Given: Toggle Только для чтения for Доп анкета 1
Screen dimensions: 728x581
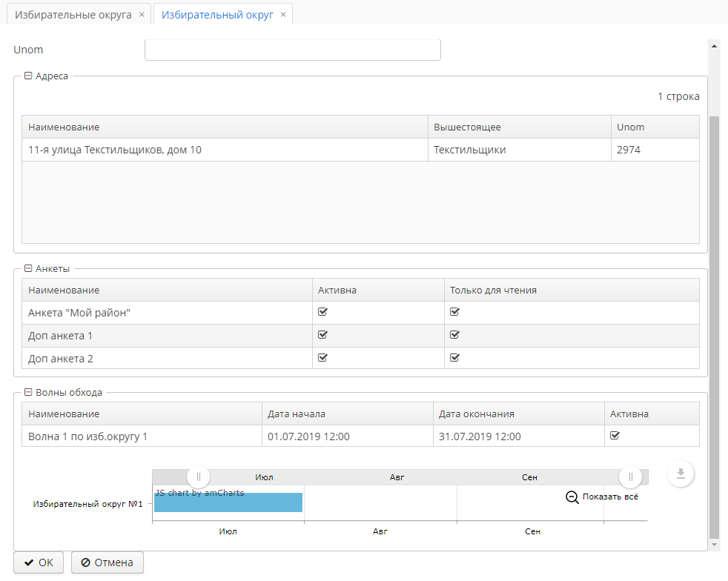Looking at the screenshot, I should point(454,335).
